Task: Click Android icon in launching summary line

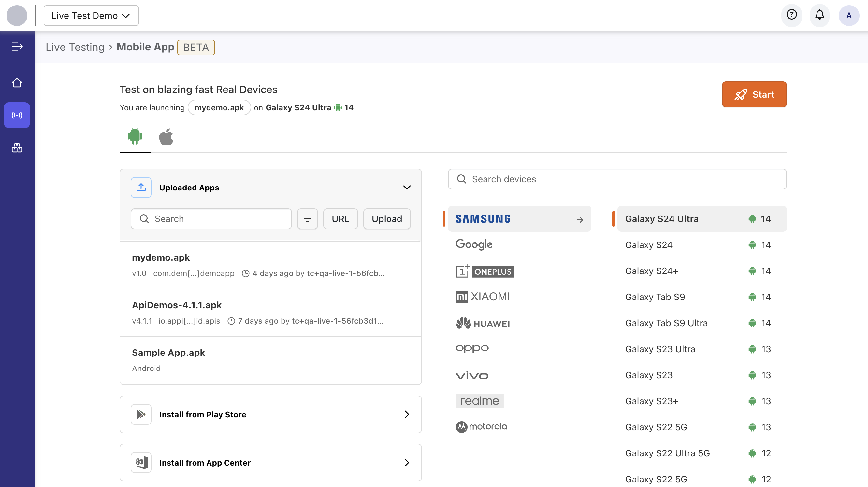Action: (x=338, y=108)
